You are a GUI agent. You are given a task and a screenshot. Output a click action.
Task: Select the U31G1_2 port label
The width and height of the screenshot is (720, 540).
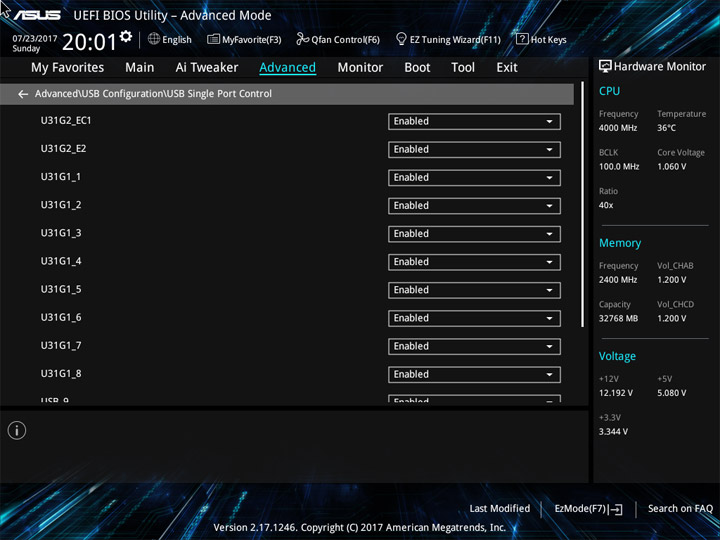tap(61, 204)
